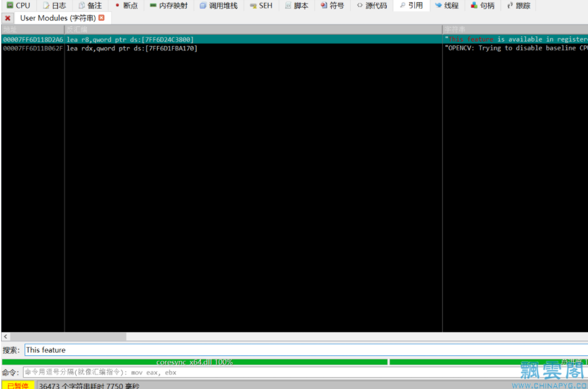Click the horizontal scrollbar thumb
Viewport: 588px width, 389px height.
pyautogui.click(x=68, y=336)
